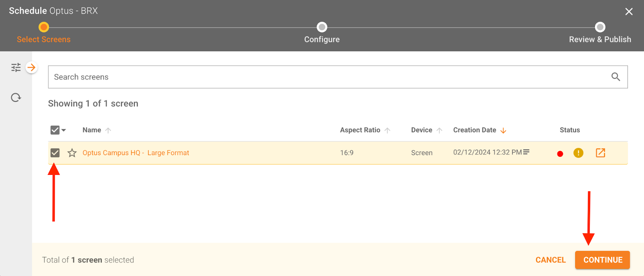Click into the Search screens field
This screenshot has height=276, width=644.
(x=322, y=77)
